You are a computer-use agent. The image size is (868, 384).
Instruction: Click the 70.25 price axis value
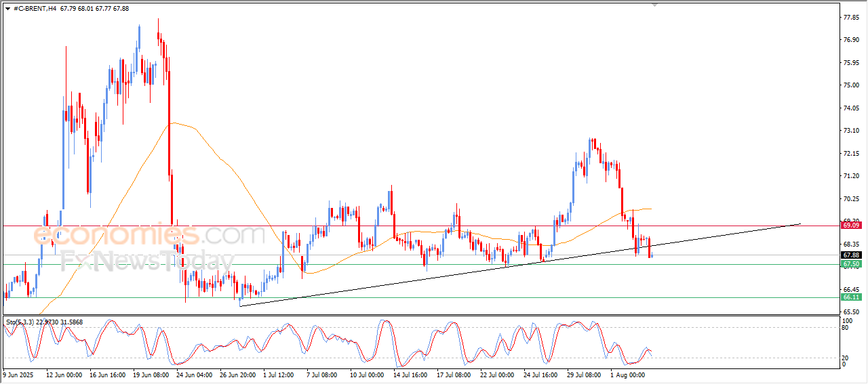click(851, 199)
